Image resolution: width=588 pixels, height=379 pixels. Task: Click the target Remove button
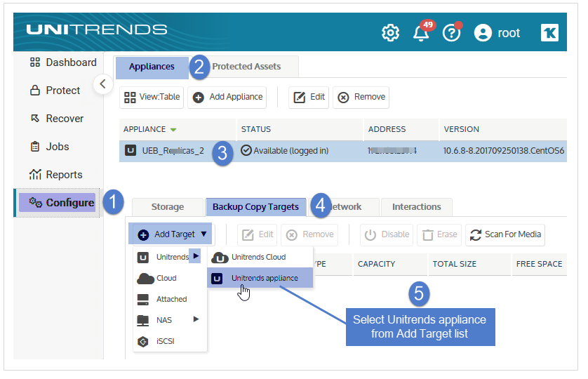tap(309, 235)
